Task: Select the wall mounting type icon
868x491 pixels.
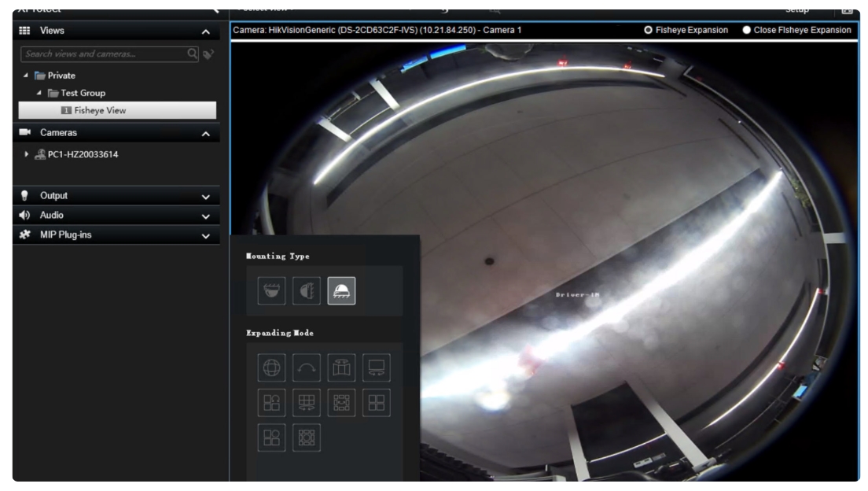Action: [x=306, y=290]
